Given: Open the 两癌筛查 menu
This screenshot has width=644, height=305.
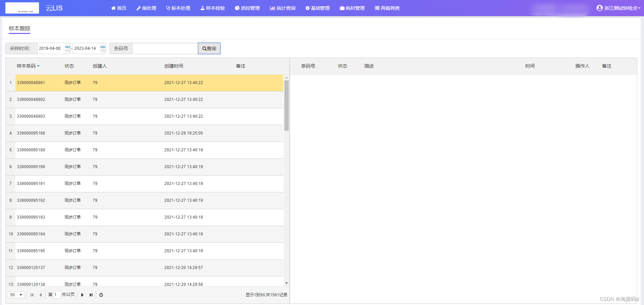Looking at the screenshot, I should click(x=387, y=8).
